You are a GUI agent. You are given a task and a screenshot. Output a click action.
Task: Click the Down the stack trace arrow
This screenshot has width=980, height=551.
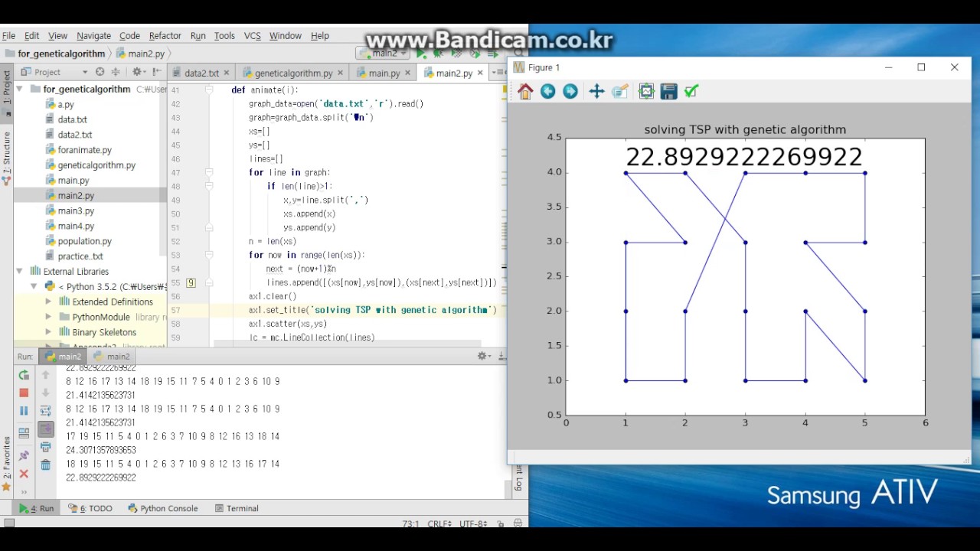click(46, 393)
